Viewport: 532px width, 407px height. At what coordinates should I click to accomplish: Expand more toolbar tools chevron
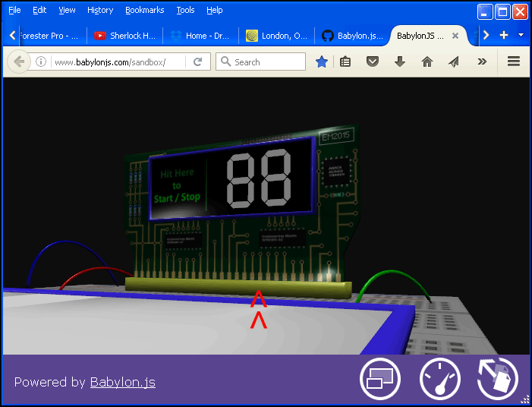482,62
